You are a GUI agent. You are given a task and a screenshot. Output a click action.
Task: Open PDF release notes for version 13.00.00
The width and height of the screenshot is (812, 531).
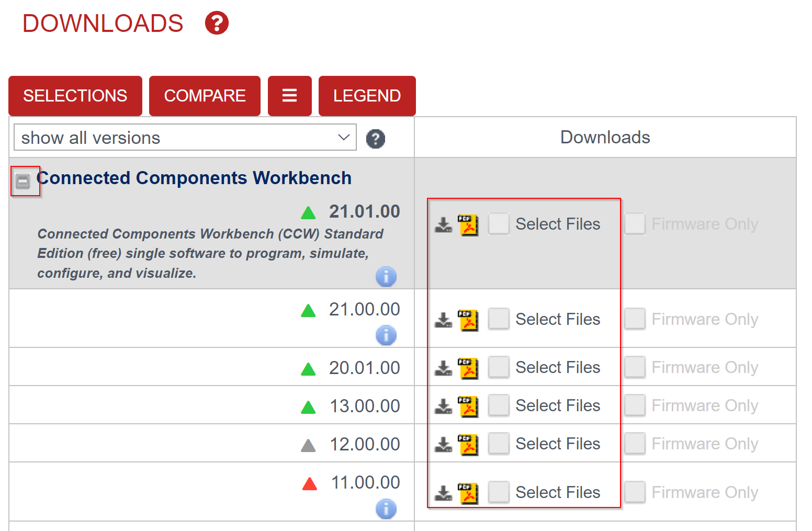pos(468,406)
